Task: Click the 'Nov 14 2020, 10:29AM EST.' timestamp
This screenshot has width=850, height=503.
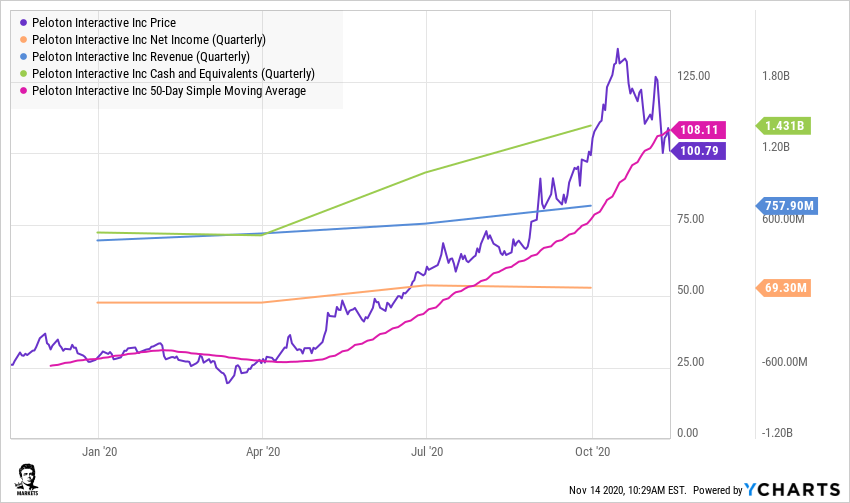Action: (628, 490)
